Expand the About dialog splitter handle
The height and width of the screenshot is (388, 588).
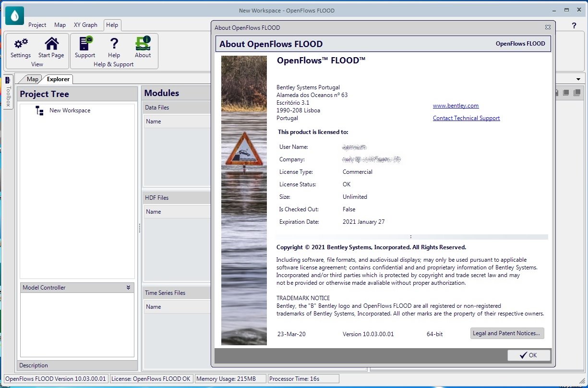pyautogui.click(x=411, y=237)
